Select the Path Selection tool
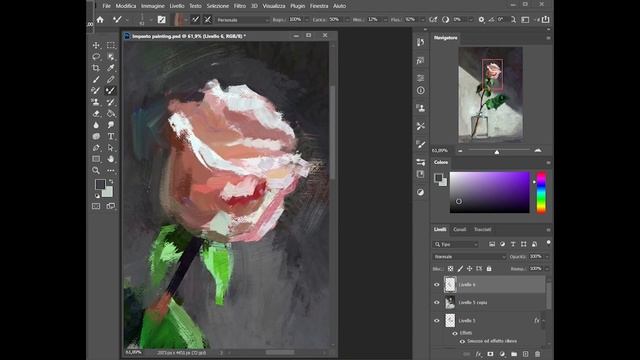Screen dimensions: 640x360 [x=111, y=148]
